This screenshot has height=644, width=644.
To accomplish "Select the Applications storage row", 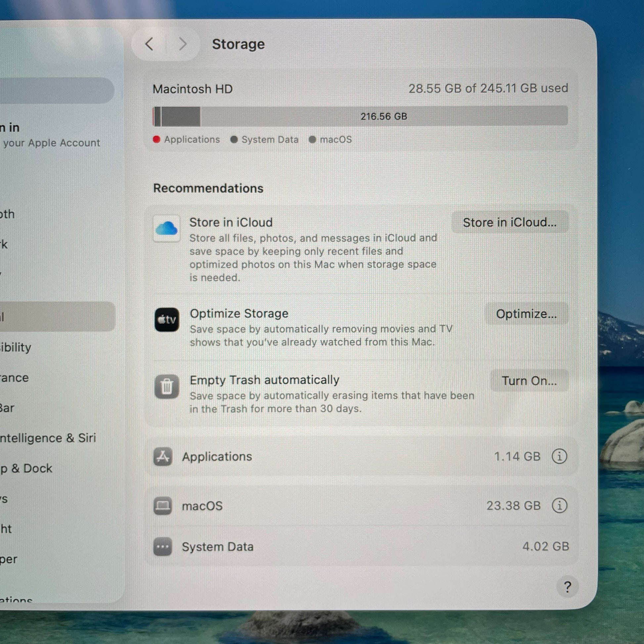I will click(x=333, y=456).
